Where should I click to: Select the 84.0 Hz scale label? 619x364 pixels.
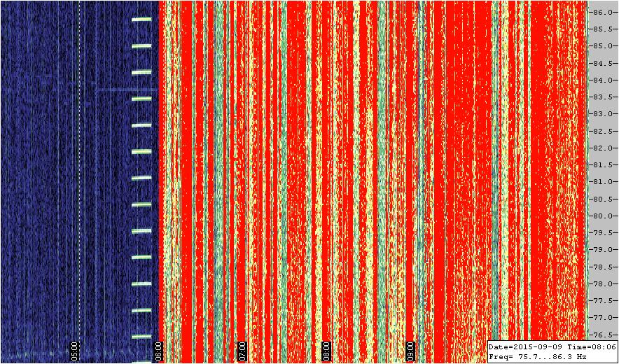(x=601, y=80)
